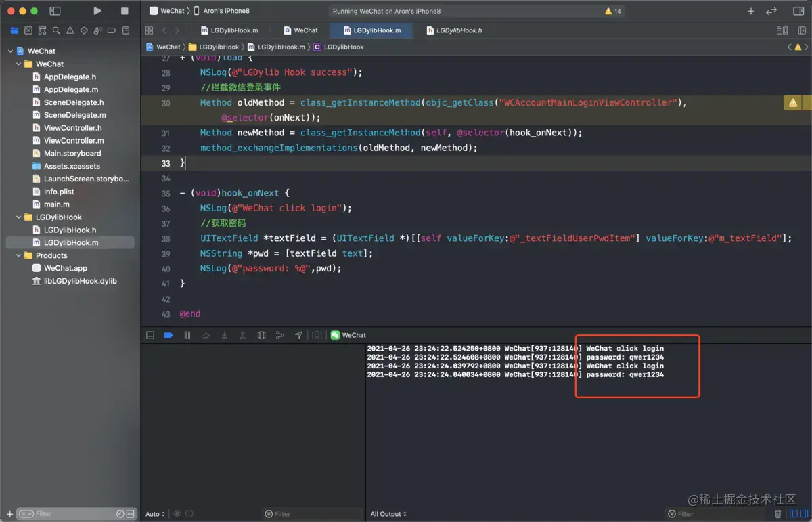Open the Library with plus button

(751, 11)
